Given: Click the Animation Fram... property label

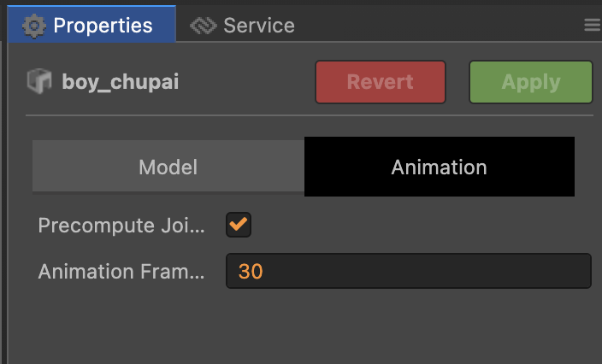Looking at the screenshot, I should click(x=121, y=273).
